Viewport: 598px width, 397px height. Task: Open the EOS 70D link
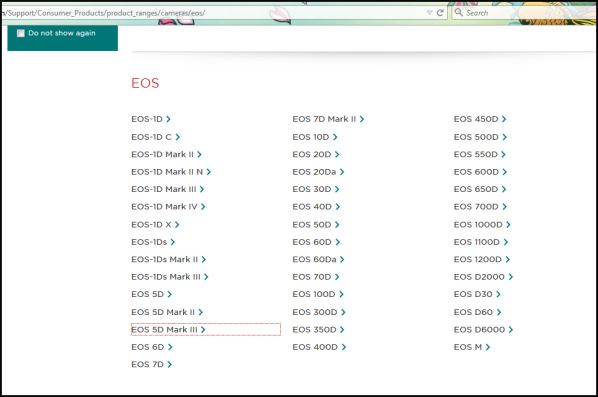[316, 277]
